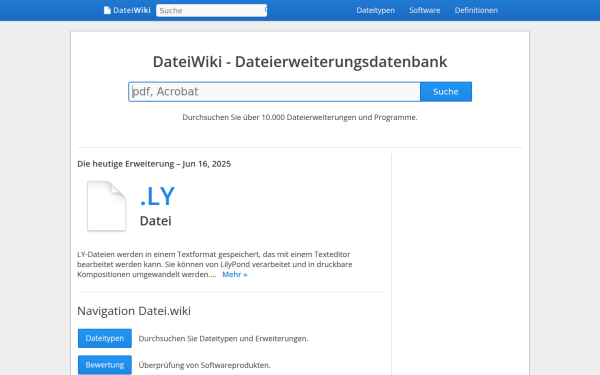Viewport: 600px width, 375px height.
Task: Click text 'Durchsuchen Sie über 10.000 Dateierweiterungen und Programme.'
Action: [300, 117]
